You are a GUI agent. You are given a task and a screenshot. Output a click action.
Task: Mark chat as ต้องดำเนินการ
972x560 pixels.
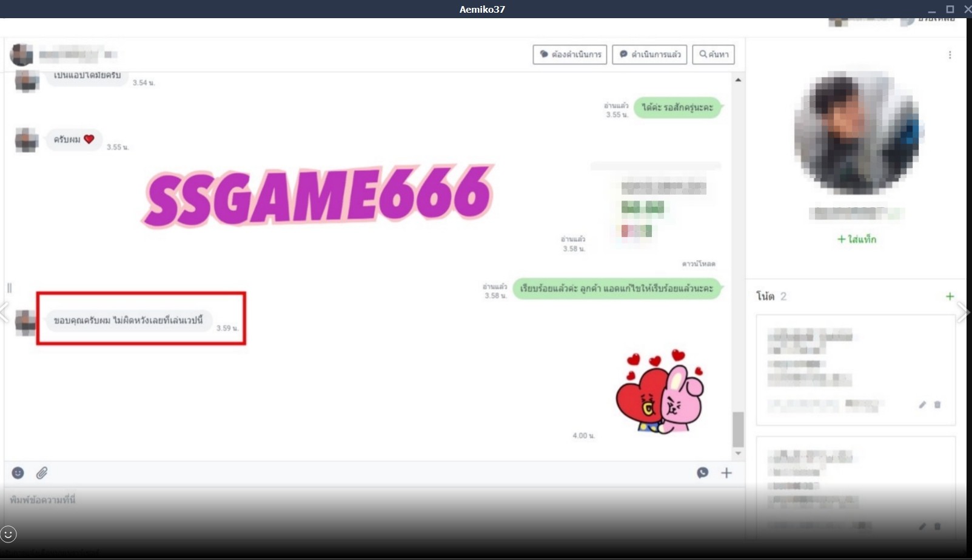[x=570, y=55]
